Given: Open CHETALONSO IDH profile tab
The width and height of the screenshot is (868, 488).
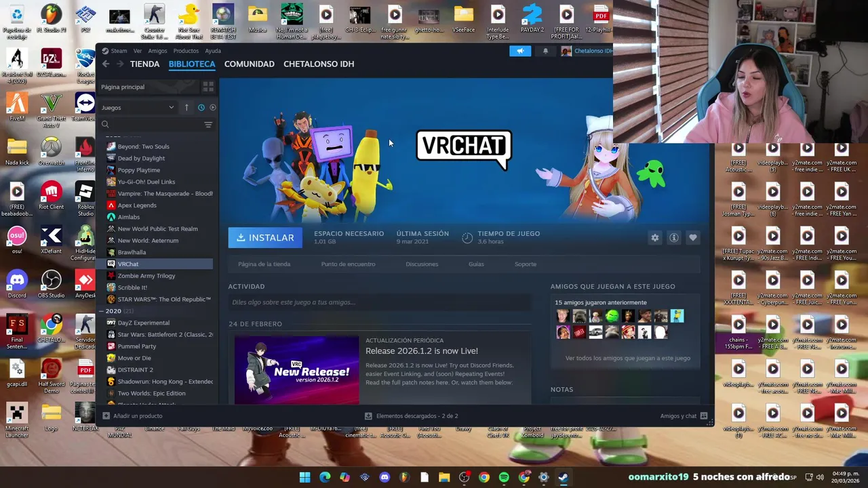Looking at the screenshot, I should click(319, 64).
